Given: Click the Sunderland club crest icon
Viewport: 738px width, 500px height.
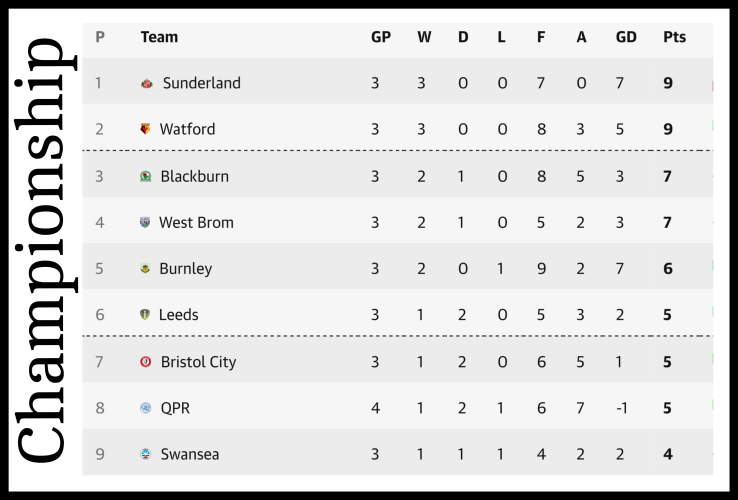Looking at the screenshot, I should tap(146, 84).
